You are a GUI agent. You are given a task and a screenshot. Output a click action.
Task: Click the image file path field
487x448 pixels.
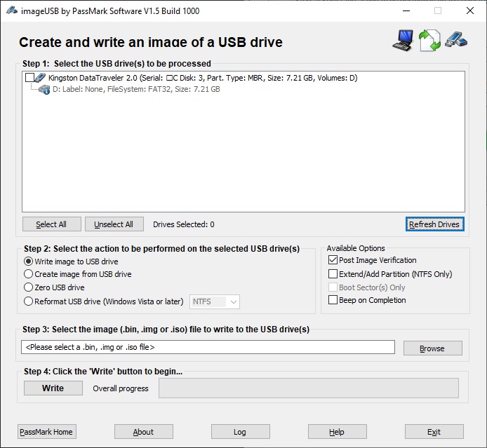click(208, 347)
